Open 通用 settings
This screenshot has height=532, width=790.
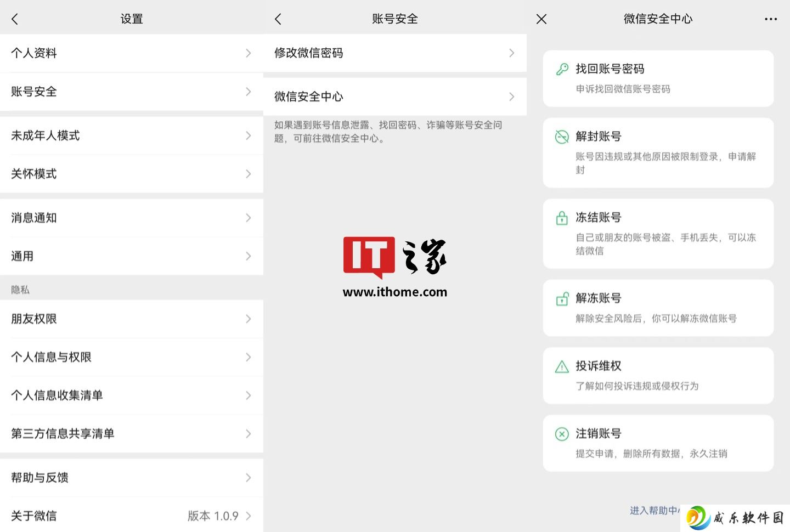[132, 256]
